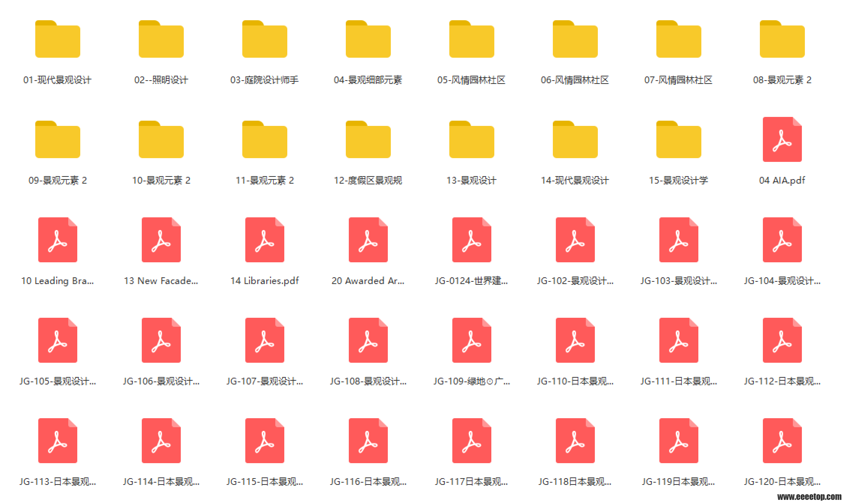Click the 08-景观元素 2 folder label
Viewport: 845px width, 504px height.
[x=782, y=80]
